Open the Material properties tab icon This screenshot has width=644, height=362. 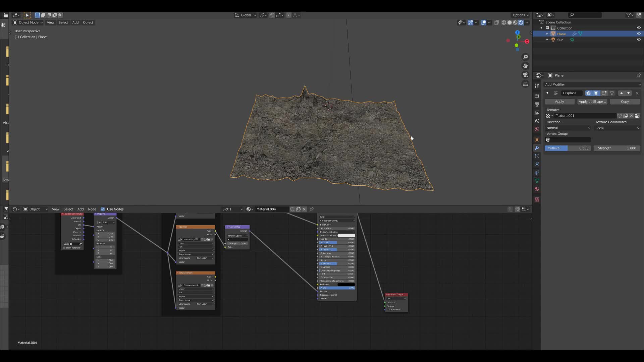pyautogui.click(x=537, y=189)
